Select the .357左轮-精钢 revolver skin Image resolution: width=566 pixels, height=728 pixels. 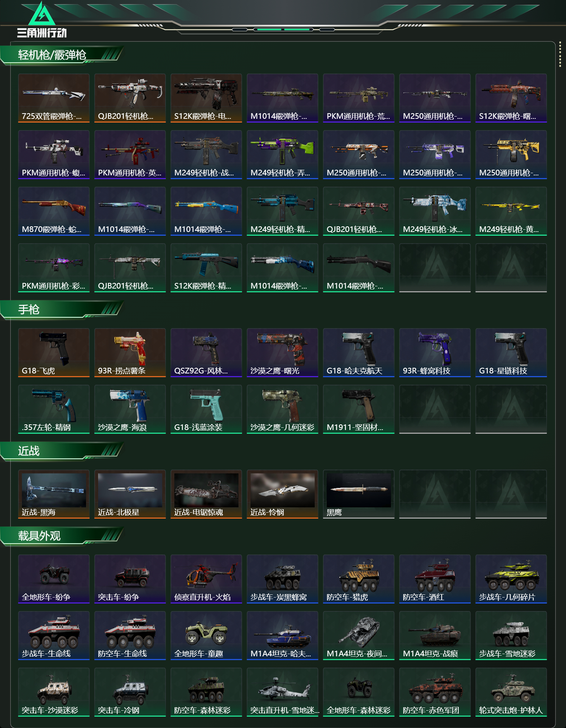54,409
